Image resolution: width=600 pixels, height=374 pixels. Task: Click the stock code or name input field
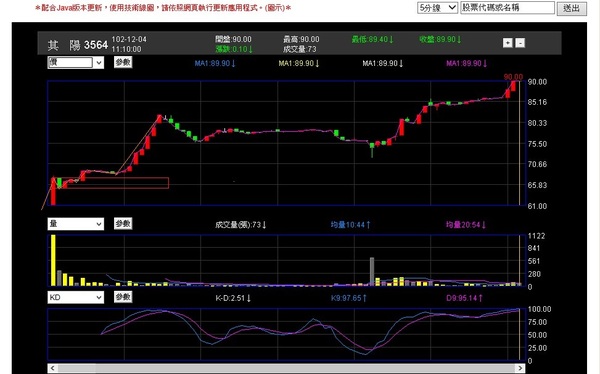pyautogui.click(x=507, y=8)
